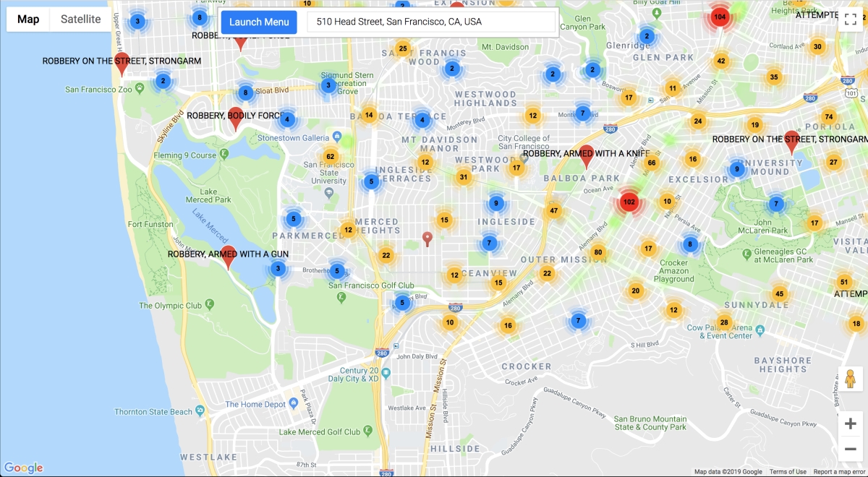
Task: Open the yellow cluster marker labeled 80
Action: click(597, 252)
